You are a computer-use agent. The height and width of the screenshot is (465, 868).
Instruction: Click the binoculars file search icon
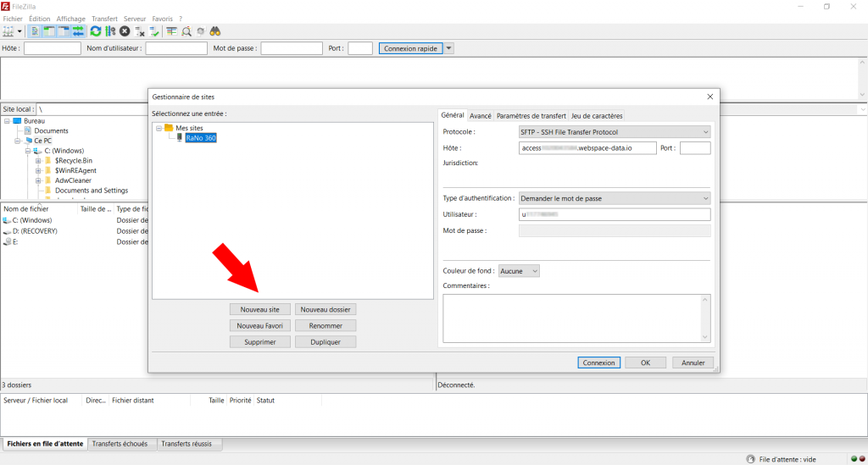[x=215, y=31]
